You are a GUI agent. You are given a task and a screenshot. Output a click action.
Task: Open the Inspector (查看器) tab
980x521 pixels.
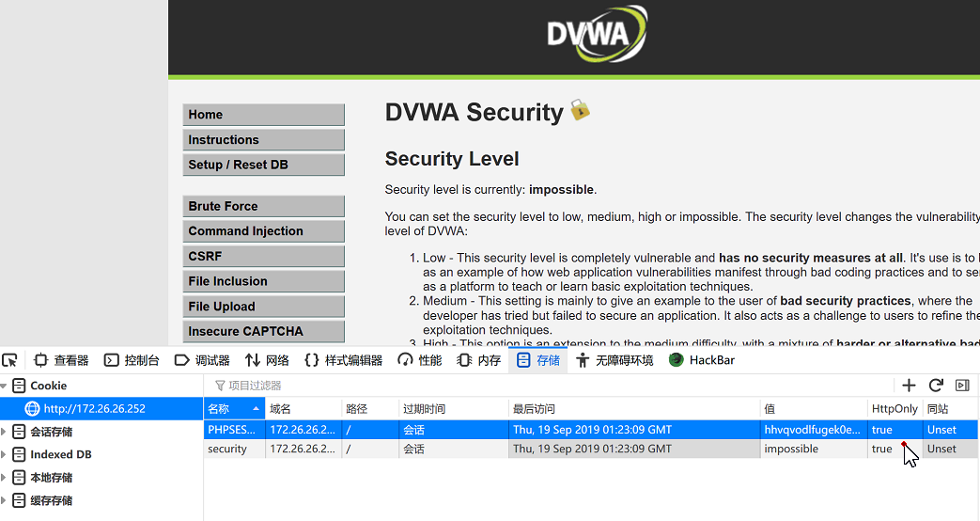61,360
